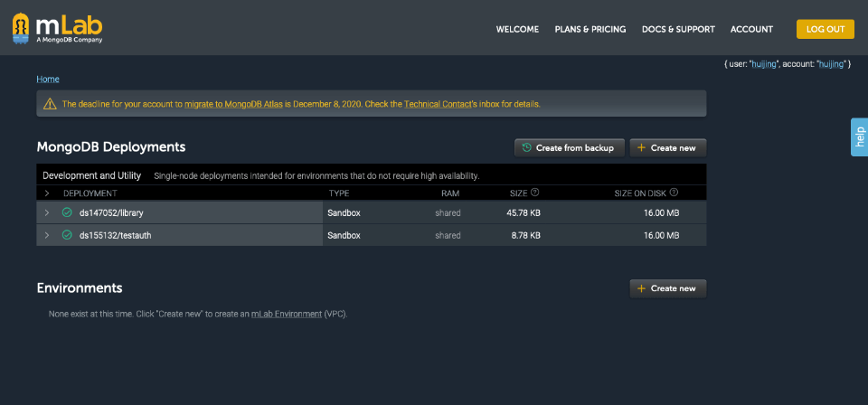This screenshot has height=405, width=868.
Task: Open deployment ds147052/library
Action: [x=112, y=212]
